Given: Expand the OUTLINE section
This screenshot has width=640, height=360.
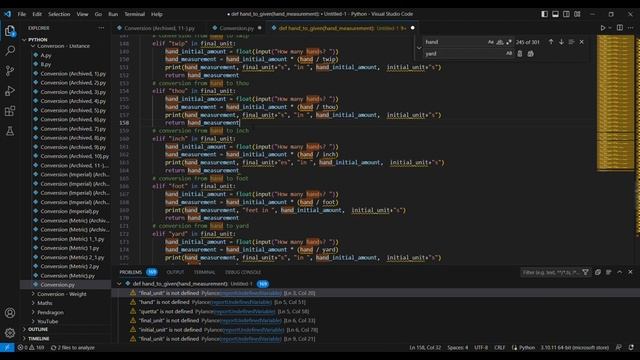Looking at the screenshot, I should [x=38, y=329].
